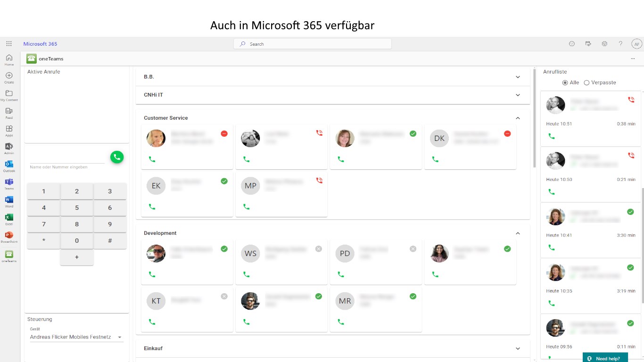Go to Home in left navigation
Viewport: 644px width, 362px height.
(9, 58)
